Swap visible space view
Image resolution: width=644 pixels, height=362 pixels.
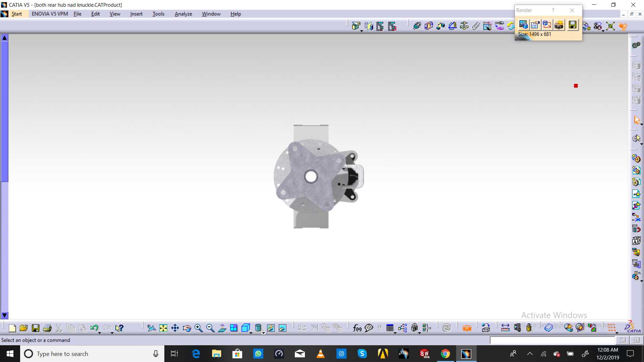point(282,328)
